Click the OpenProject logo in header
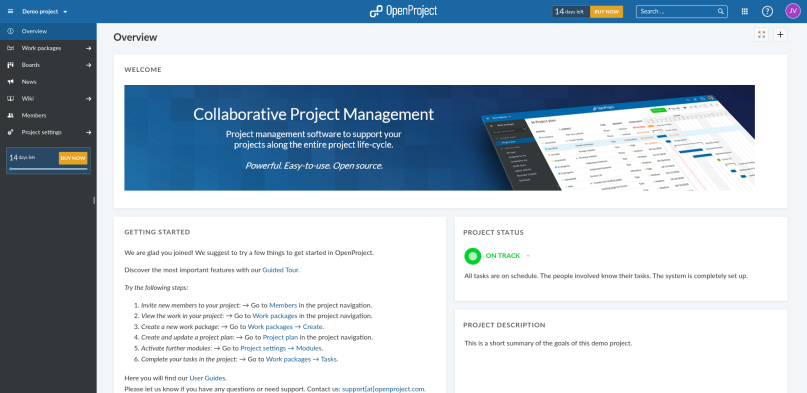807x393 pixels. point(403,11)
